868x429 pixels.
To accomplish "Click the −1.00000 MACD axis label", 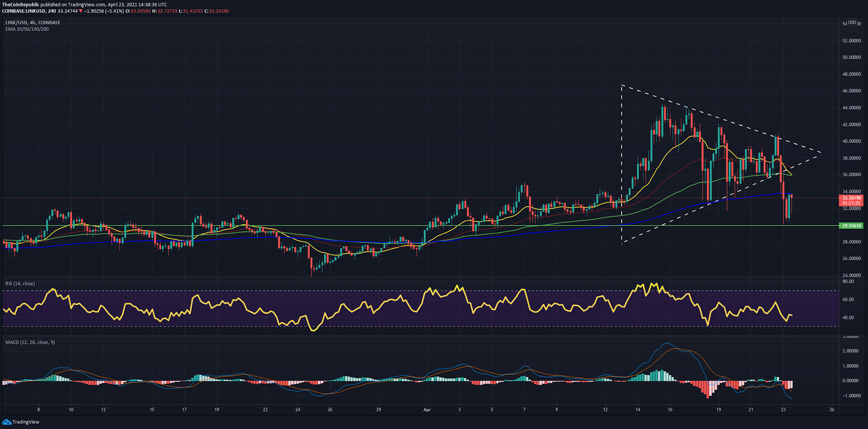I will 850,396.
